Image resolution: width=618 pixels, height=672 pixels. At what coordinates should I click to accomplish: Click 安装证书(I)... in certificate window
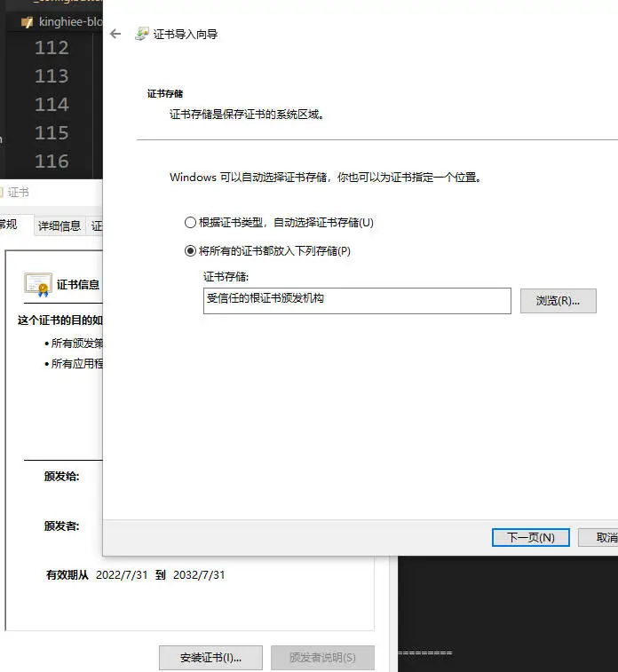tap(210, 658)
